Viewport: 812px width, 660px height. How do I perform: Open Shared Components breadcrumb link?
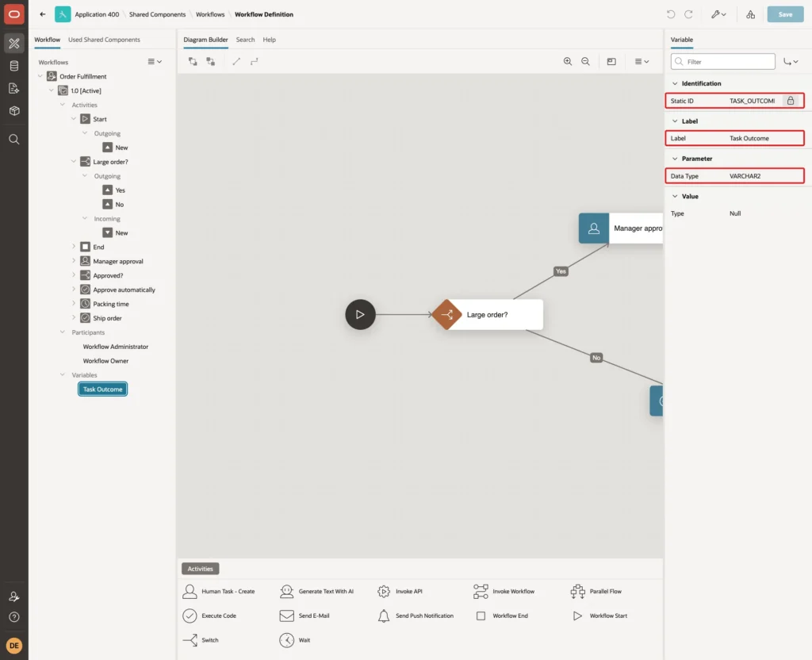pyautogui.click(x=158, y=14)
